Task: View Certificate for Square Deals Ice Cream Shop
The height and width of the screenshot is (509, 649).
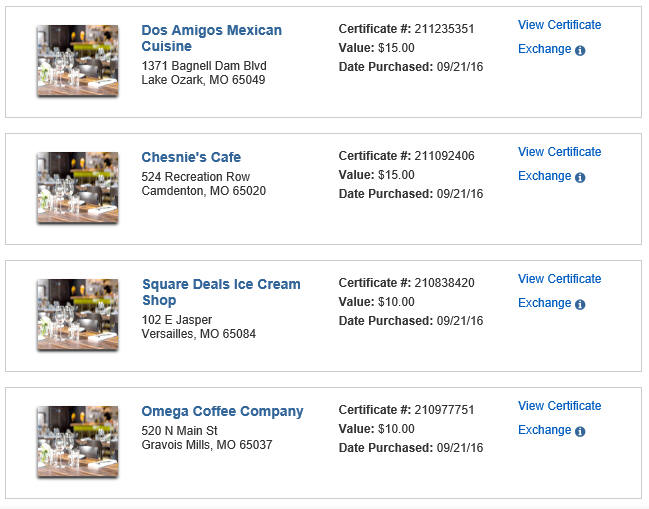Action: click(x=560, y=279)
